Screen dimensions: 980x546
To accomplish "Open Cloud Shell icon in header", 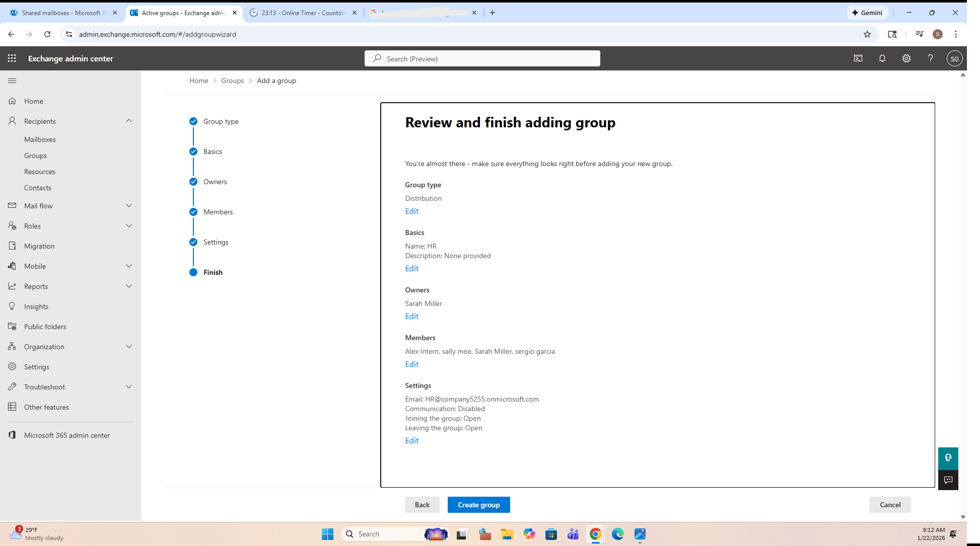I will tap(858, 58).
